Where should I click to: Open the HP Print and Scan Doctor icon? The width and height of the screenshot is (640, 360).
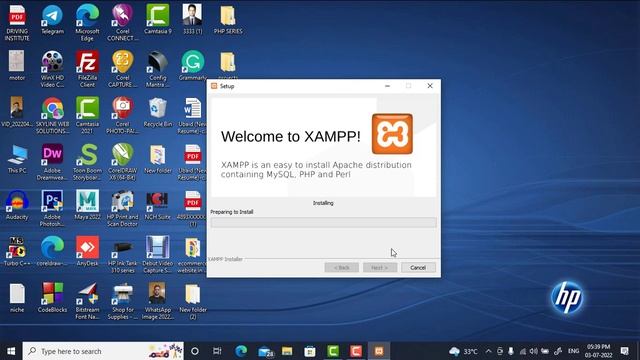point(122,209)
